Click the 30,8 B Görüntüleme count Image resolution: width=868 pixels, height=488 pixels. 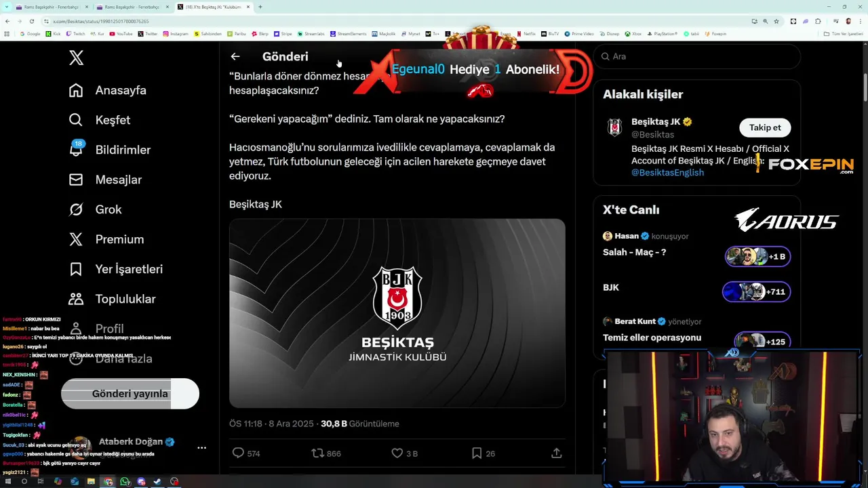coord(360,424)
